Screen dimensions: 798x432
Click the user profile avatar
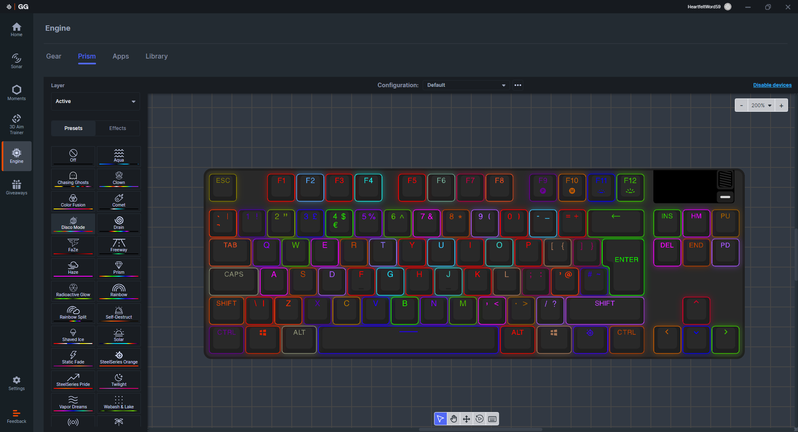(x=728, y=7)
